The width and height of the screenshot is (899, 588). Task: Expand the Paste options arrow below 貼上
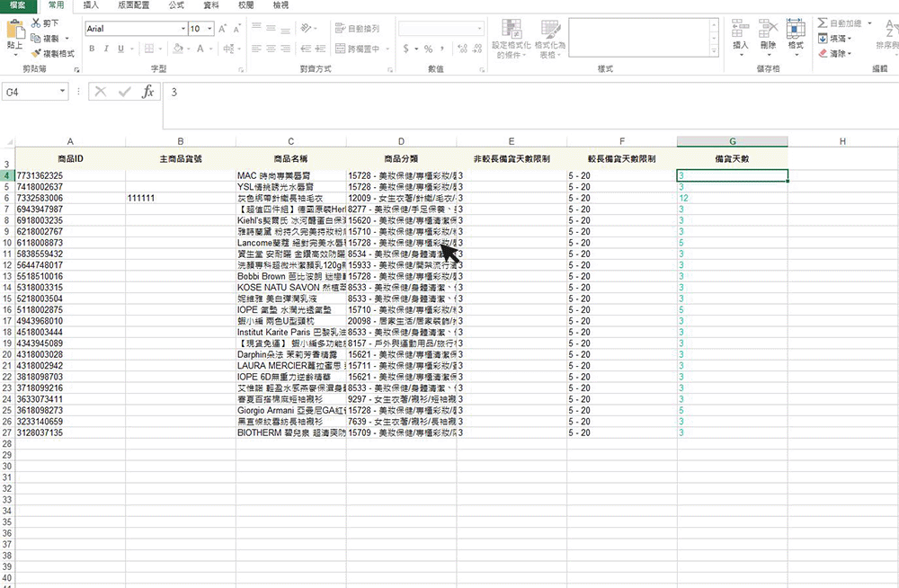15,55
